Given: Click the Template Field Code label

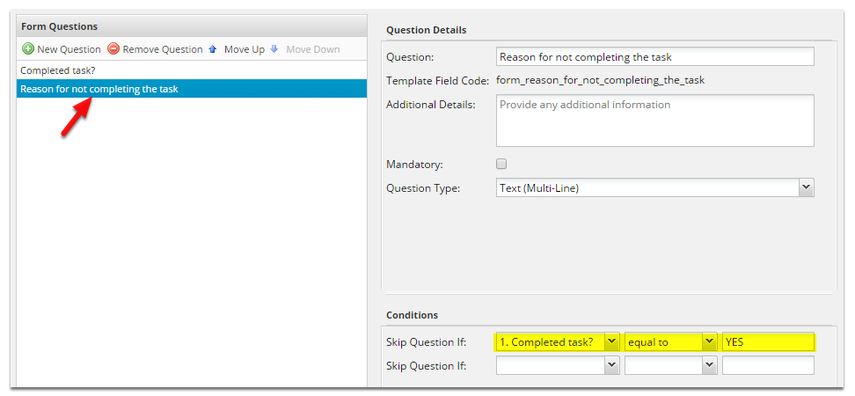Looking at the screenshot, I should (437, 81).
